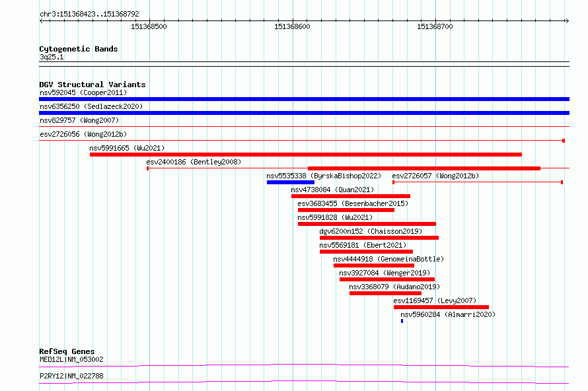Click esv3683455 (Besenbacher2015) label
The height and width of the screenshot is (391, 588).
(x=353, y=203)
